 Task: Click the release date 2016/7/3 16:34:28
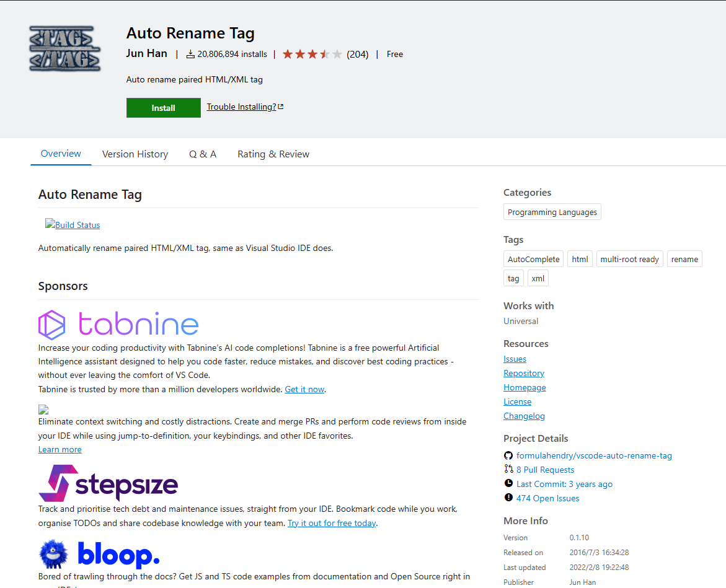click(x=599, y=553)
